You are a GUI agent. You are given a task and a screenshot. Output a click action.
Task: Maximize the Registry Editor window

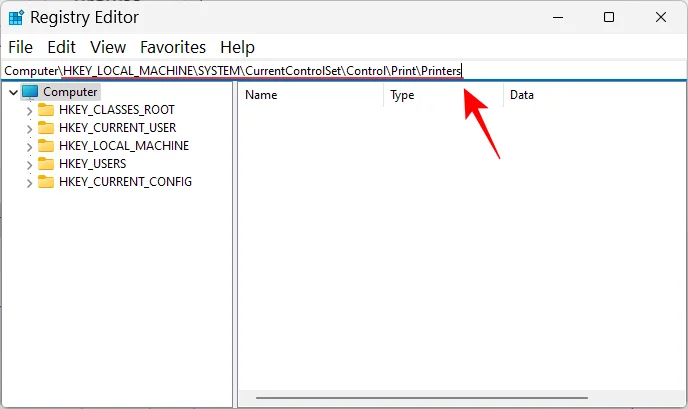(x=609, y=18)
